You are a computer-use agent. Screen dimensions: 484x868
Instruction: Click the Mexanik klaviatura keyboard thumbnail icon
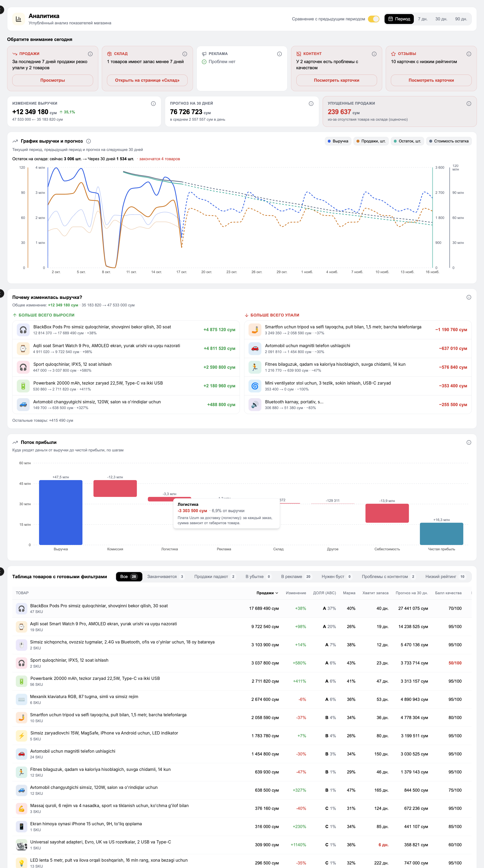point(22,699)
